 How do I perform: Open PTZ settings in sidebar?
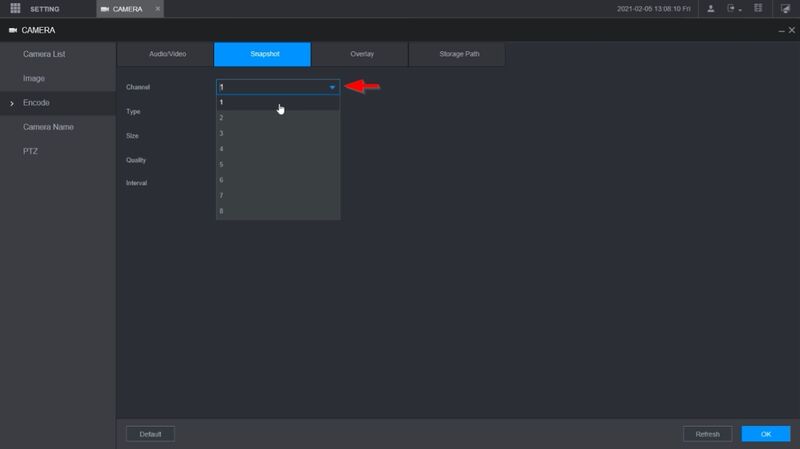[30, 152]
